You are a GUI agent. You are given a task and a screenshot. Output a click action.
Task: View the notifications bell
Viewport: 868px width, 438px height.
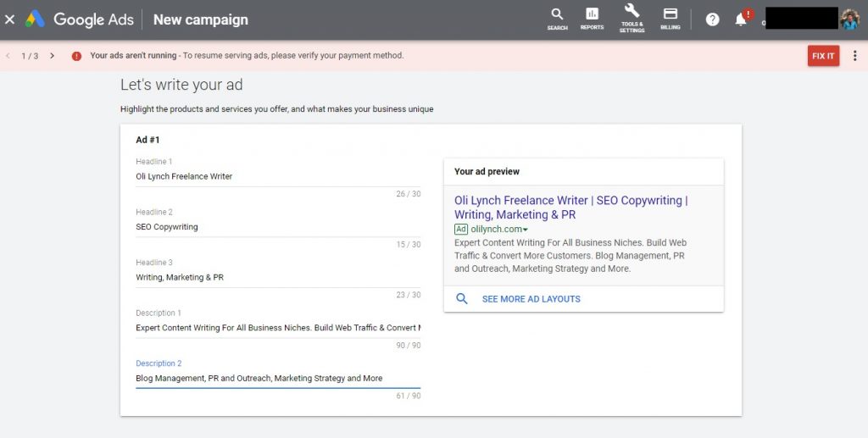(741, 19)
